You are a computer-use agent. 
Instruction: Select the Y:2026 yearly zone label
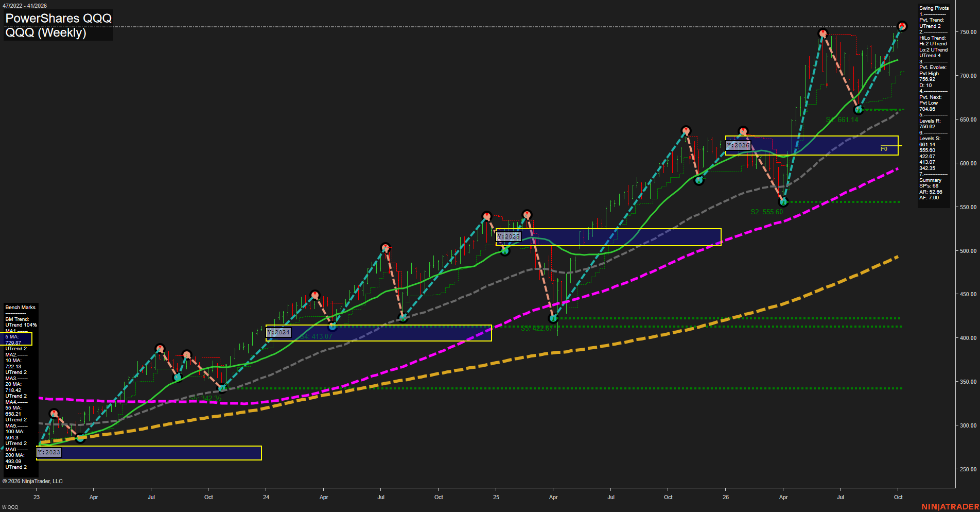point(738,145)
